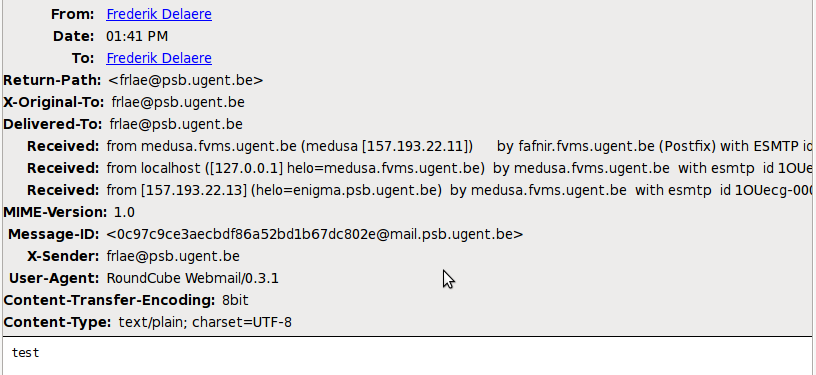
Task: Click the X-Sender email address
Action: tap(173, 256)
